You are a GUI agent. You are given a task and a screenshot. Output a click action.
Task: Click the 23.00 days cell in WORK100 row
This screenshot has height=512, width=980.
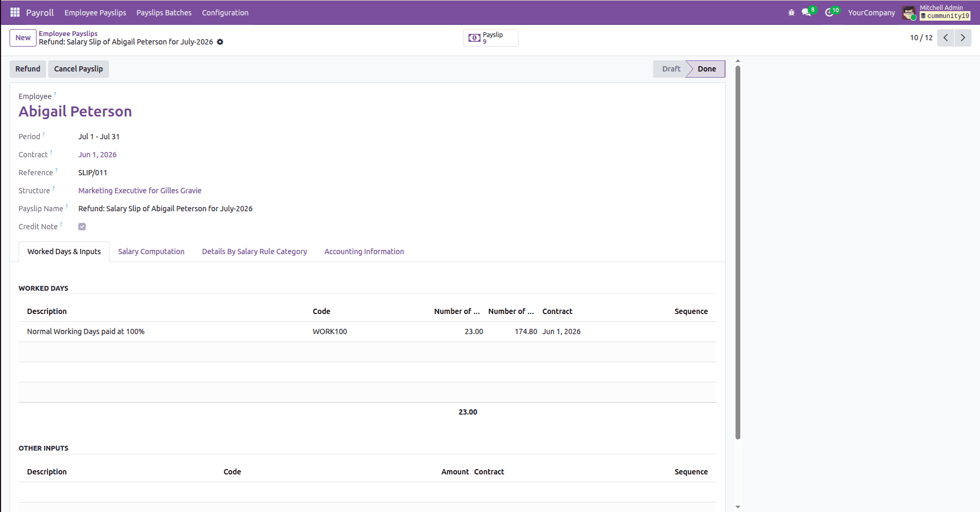(x=474, y=331)
